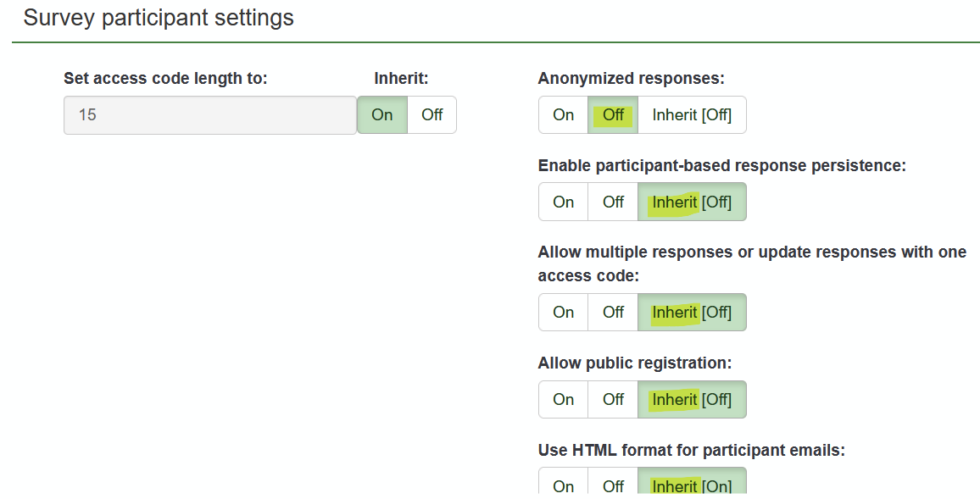Switch participant-based response persistence to Off
Screen dimensions: 980x499
(x=613, y=202)
